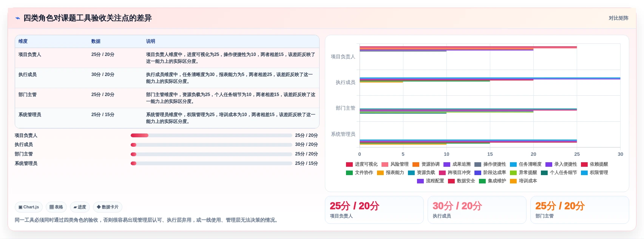
Task: Toggle the 文件协作 legend item
Action: (x=360, y=172)
